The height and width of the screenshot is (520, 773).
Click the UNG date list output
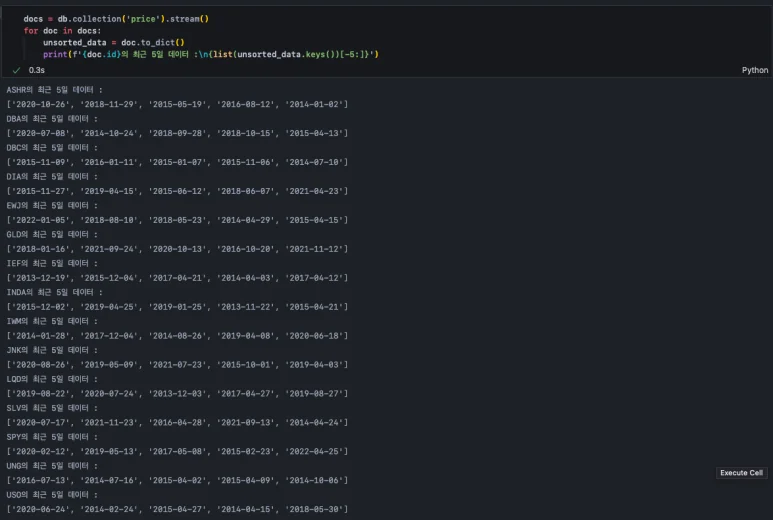tap(177, 481)
